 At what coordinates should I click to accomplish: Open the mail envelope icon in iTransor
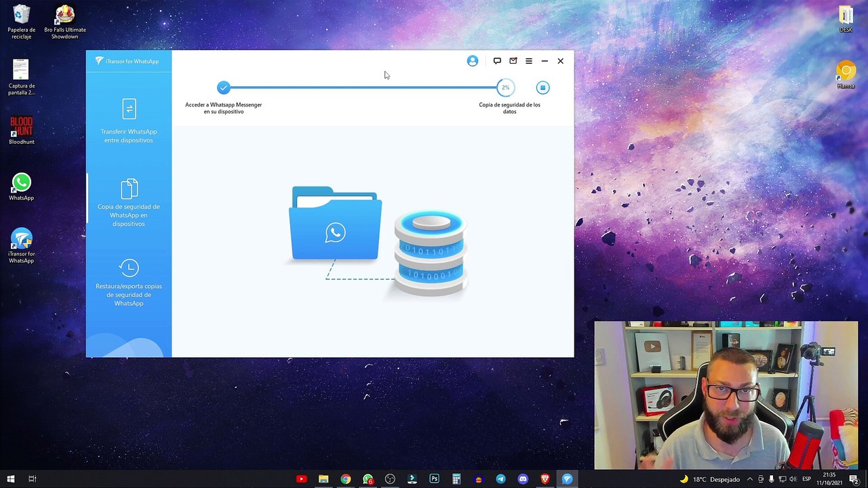pyautogui.click(x=513, y=61)
